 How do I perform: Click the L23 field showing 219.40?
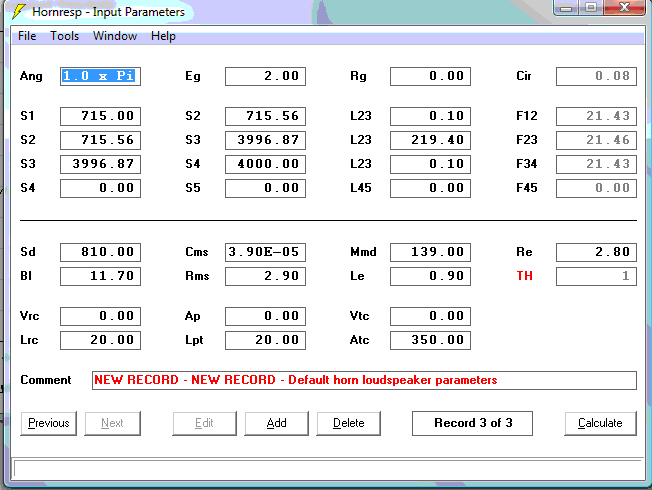point(430,140)
